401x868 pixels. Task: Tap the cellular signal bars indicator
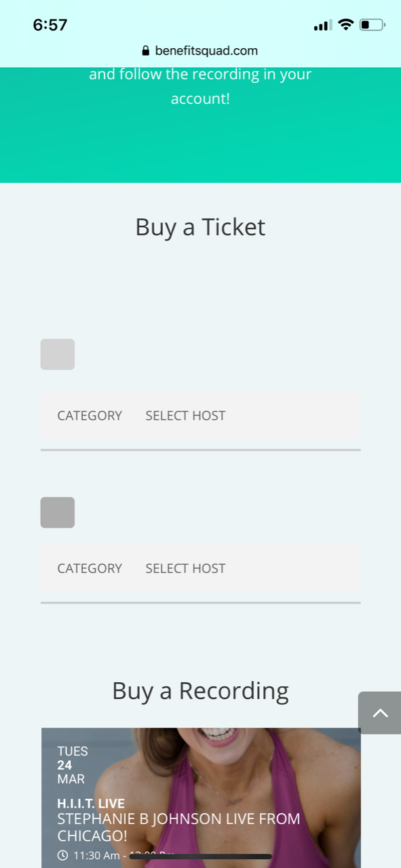(x=320, y=25)
